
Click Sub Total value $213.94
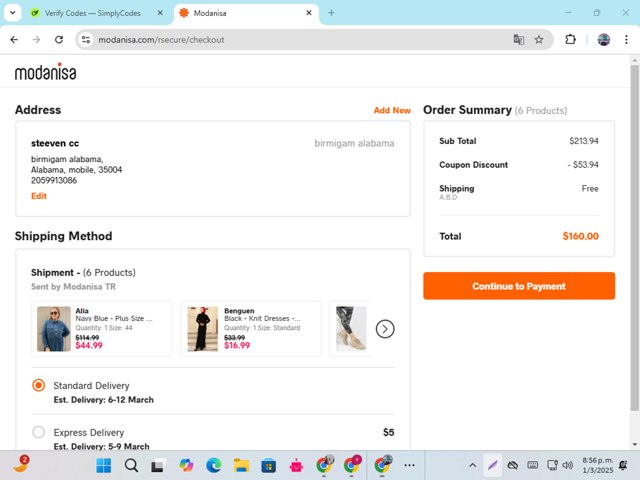584,141
